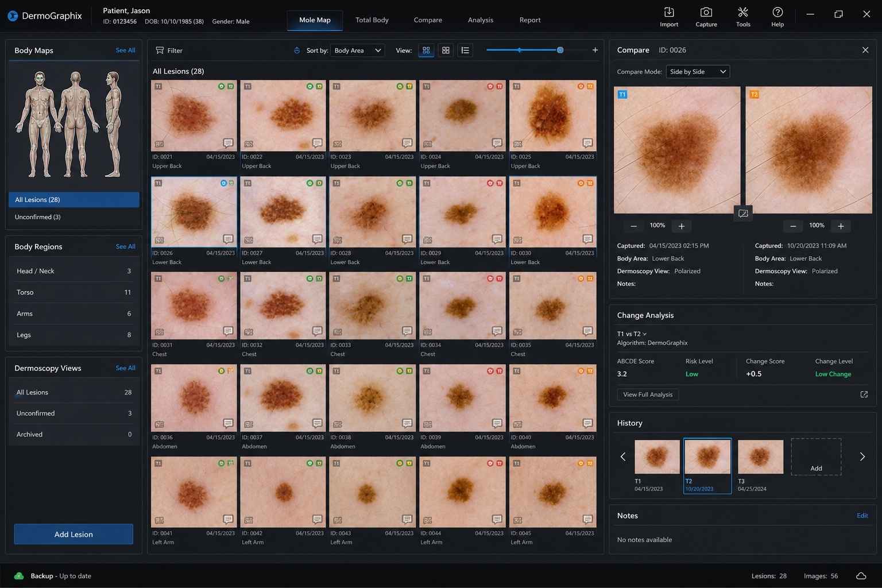882x588 pixels.
Task: Click See All in Body Regions
Action: coord(126,247)
